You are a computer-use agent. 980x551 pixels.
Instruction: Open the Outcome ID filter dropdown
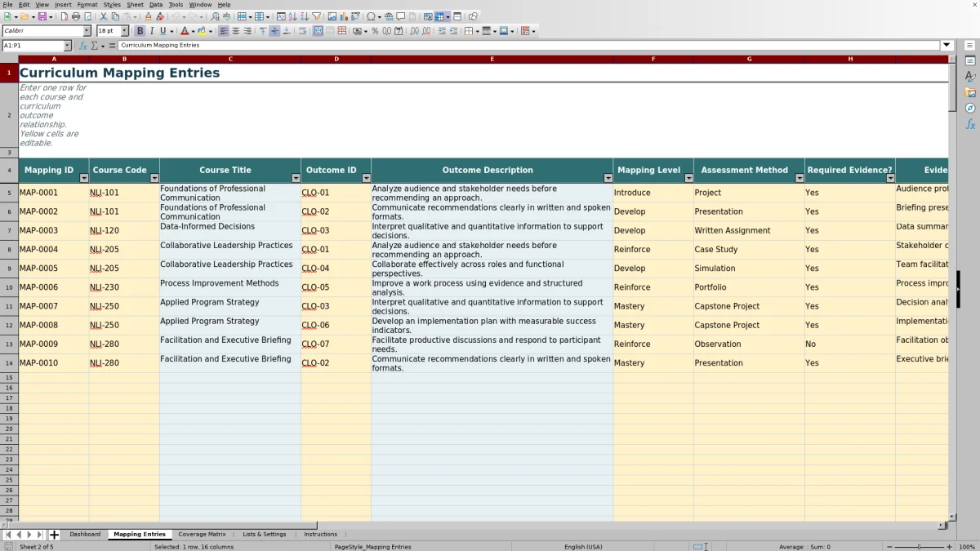(x=366, y=178)
